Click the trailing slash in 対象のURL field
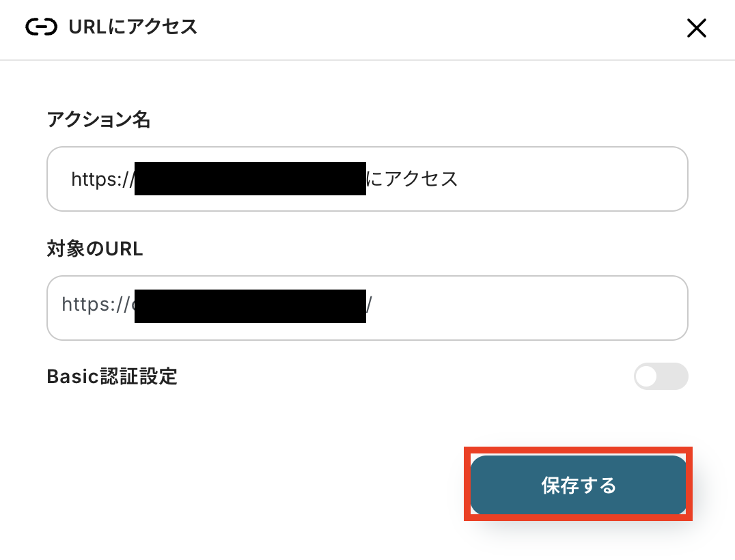 (369, 304)
